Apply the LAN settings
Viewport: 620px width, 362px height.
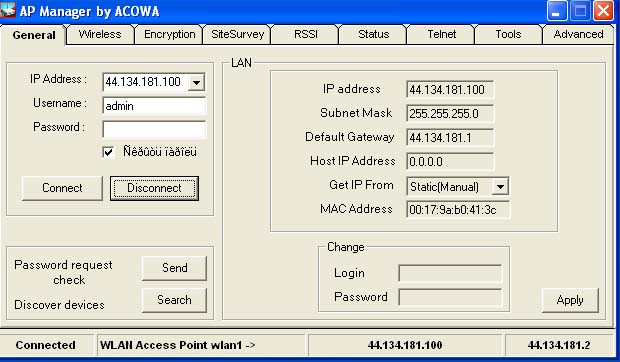pos(570,300)
